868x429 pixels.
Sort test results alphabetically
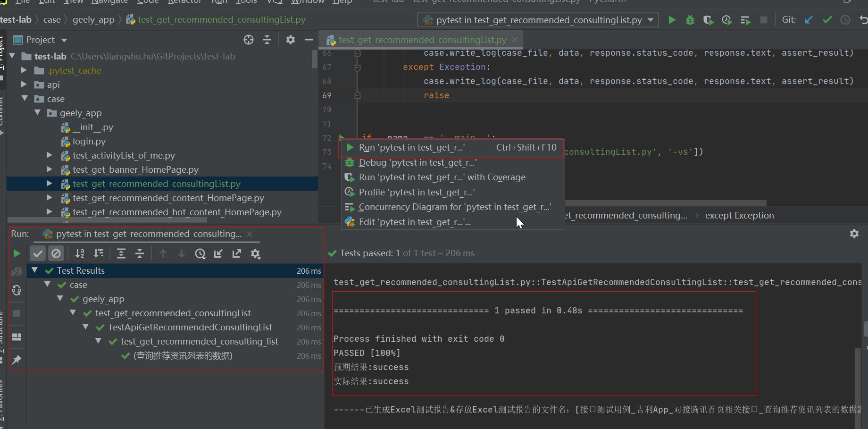pos(79,253)
